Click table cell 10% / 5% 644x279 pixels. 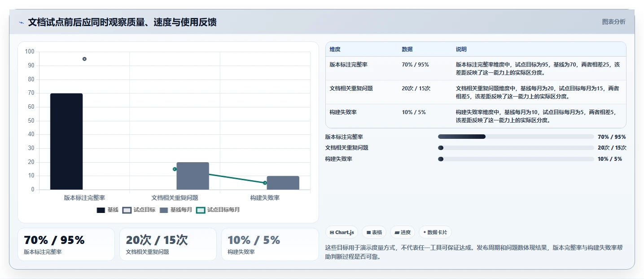414,112
